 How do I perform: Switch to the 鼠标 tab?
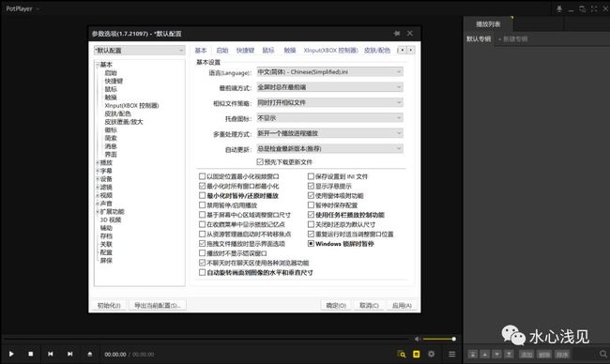268,50
